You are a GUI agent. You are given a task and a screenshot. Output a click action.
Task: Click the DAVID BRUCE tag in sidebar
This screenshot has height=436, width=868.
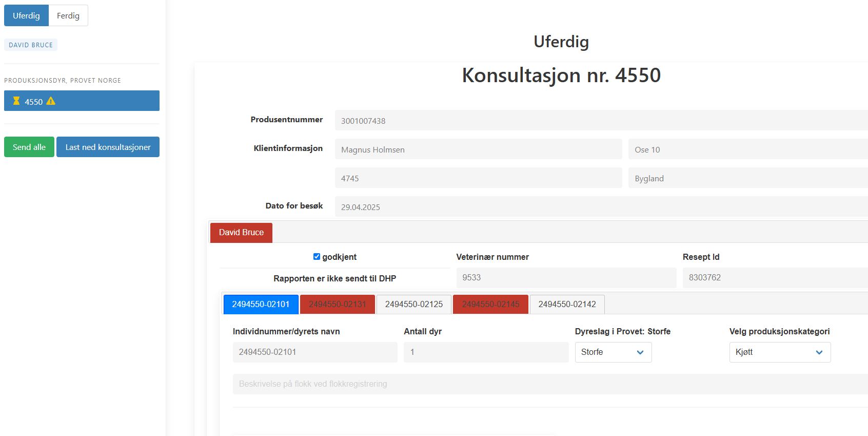click(31, 45)
